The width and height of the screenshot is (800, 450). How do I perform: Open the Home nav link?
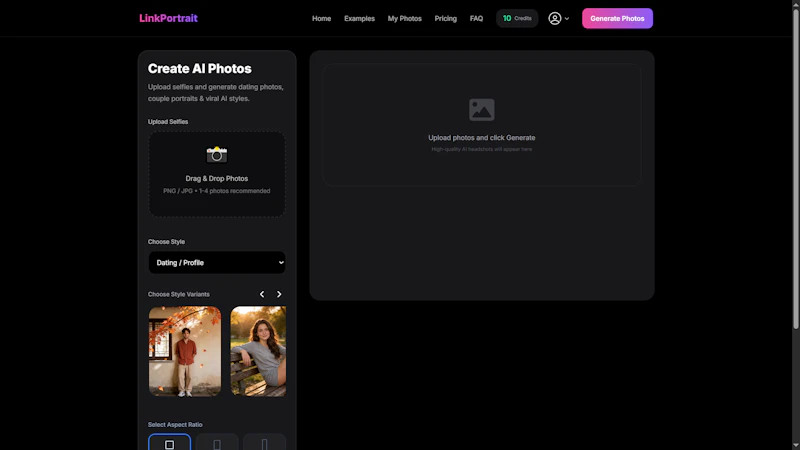[321, 18]
